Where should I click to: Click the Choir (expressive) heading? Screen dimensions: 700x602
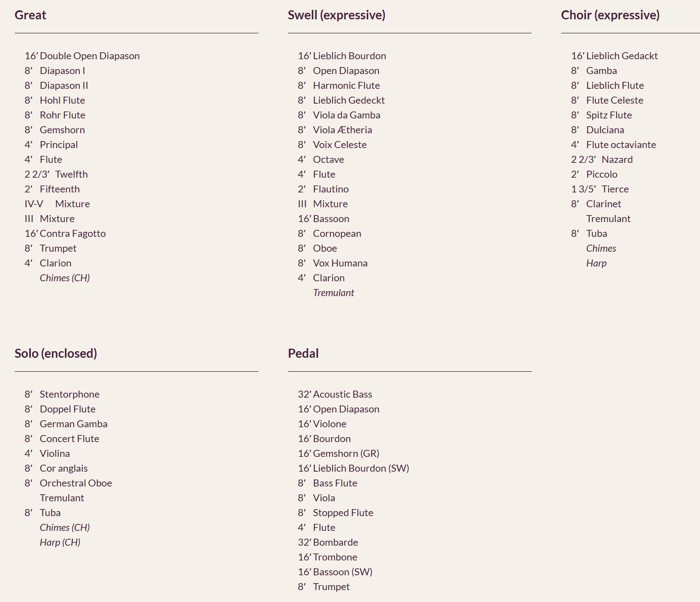[x=610, y=15]
